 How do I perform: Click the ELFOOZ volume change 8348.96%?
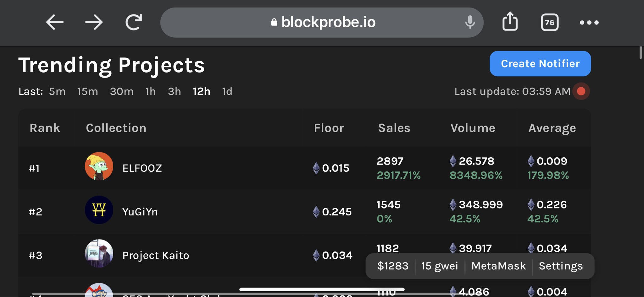[x=476, y=175]
